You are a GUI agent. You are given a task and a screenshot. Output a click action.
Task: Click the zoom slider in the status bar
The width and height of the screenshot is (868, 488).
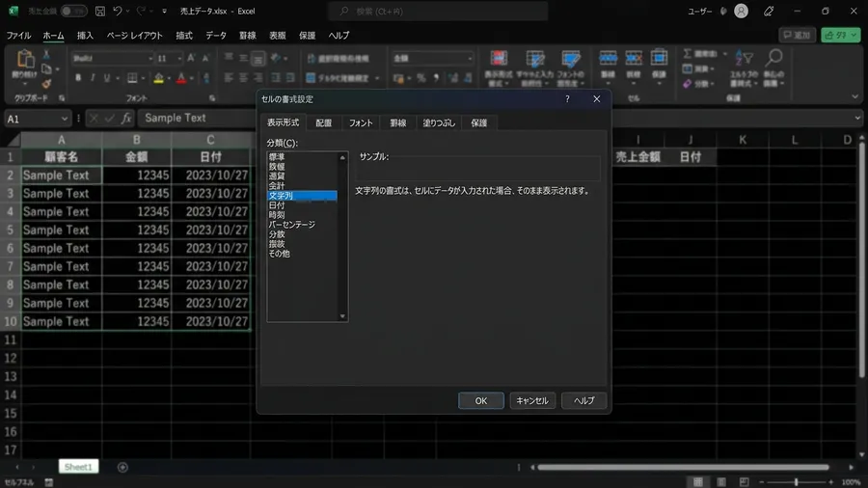[x=797, y=482]
